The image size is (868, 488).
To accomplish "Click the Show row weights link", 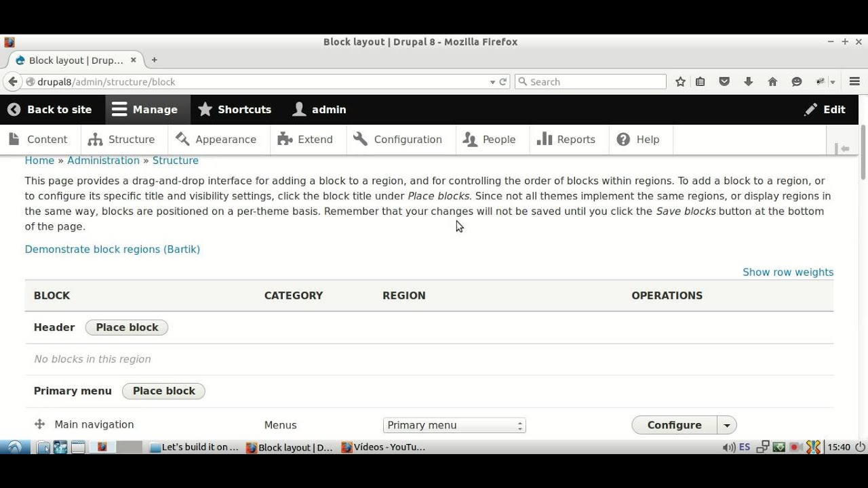I will [x=788, y=272].
